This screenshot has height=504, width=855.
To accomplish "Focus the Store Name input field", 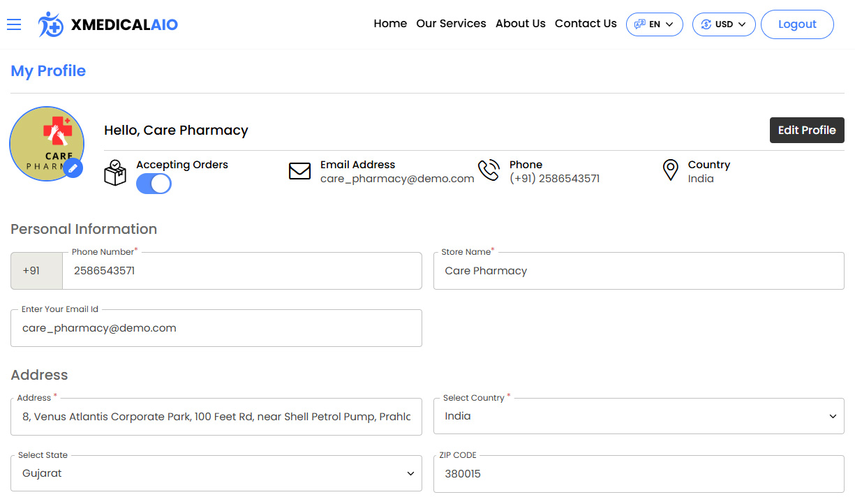I will pos(639,271).
